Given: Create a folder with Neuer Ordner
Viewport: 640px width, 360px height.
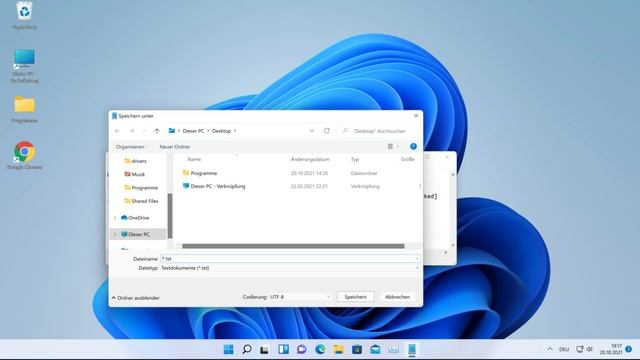Looking at the screenshot, I should pos(175,147).
